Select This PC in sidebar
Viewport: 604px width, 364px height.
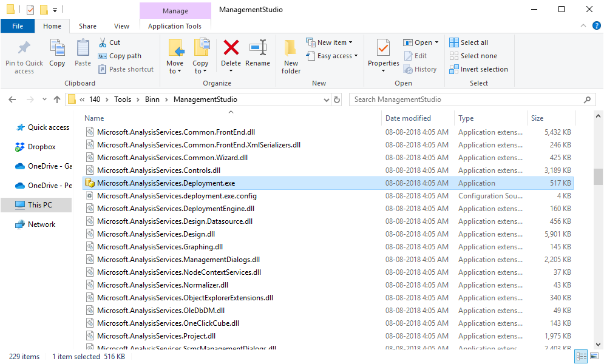tap(36, 204)
